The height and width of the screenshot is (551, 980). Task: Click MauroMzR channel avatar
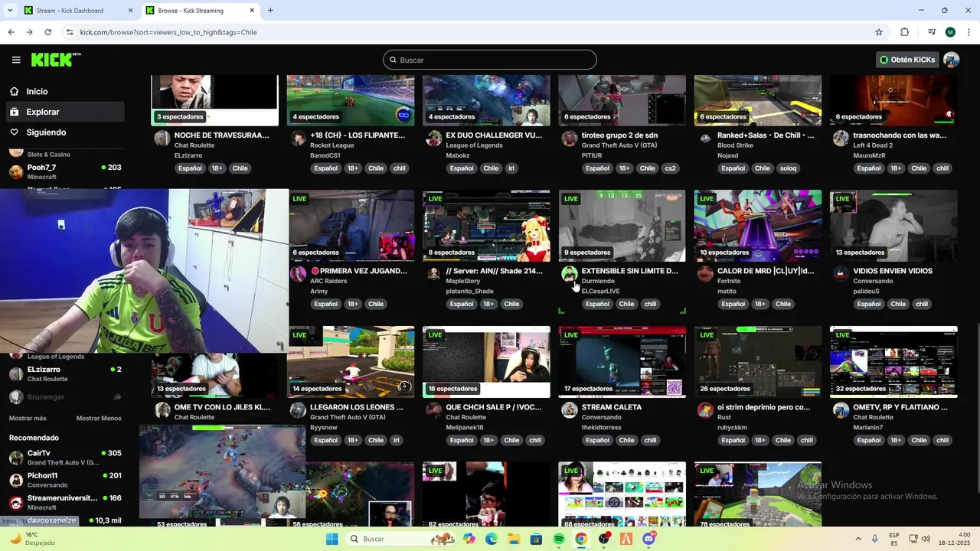click(841, 138)
